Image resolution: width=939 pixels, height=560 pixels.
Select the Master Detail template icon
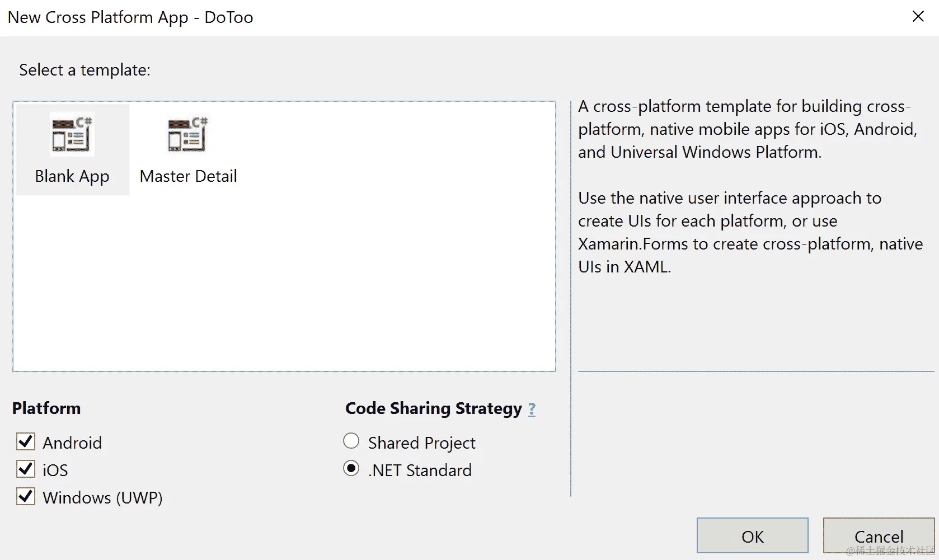pyautogui.click(x=188, y=134)
